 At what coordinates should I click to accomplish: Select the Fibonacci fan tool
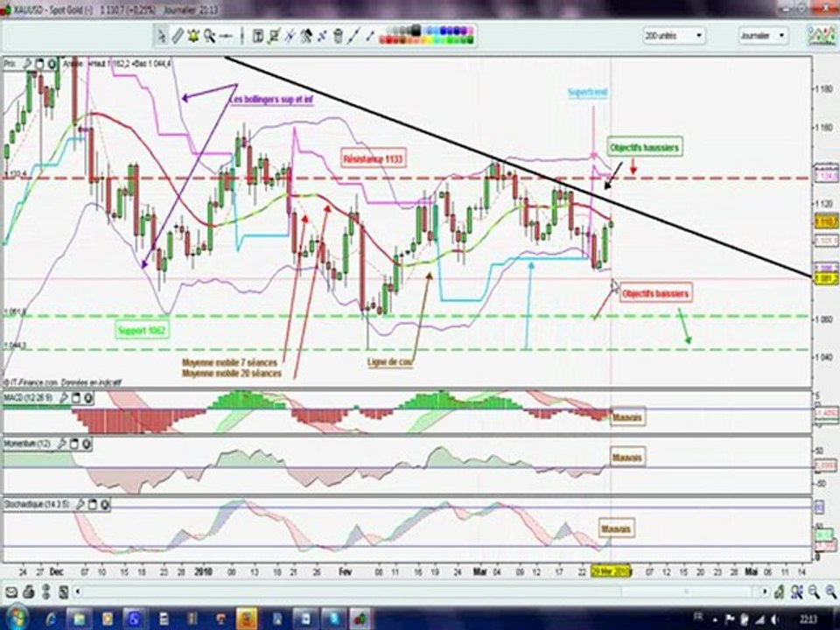(306, 36)
